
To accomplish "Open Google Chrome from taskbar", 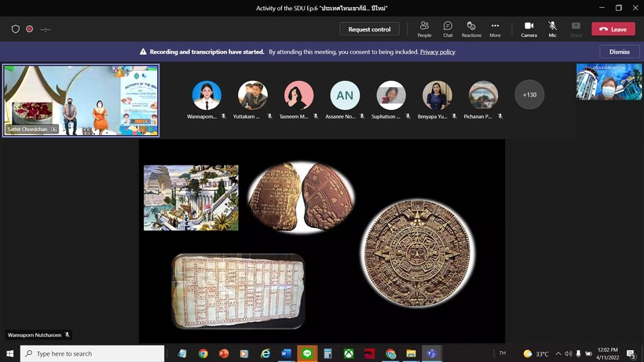I will 203,353.
